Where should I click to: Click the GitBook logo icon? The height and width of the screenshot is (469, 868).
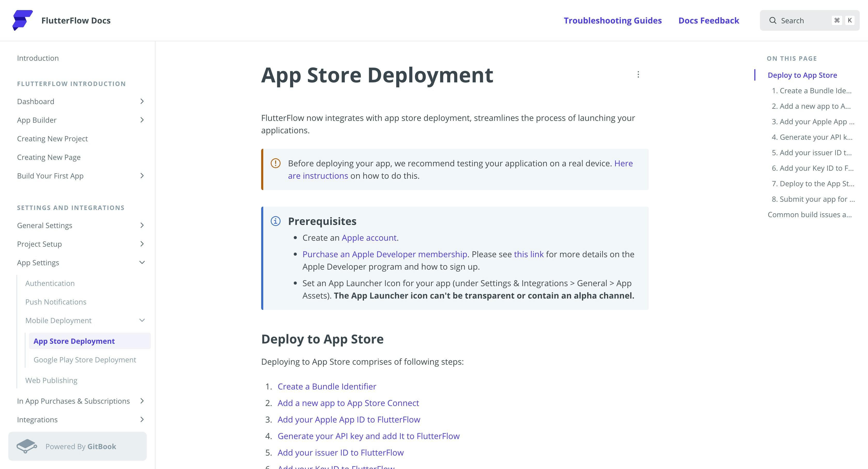[27, 446]
